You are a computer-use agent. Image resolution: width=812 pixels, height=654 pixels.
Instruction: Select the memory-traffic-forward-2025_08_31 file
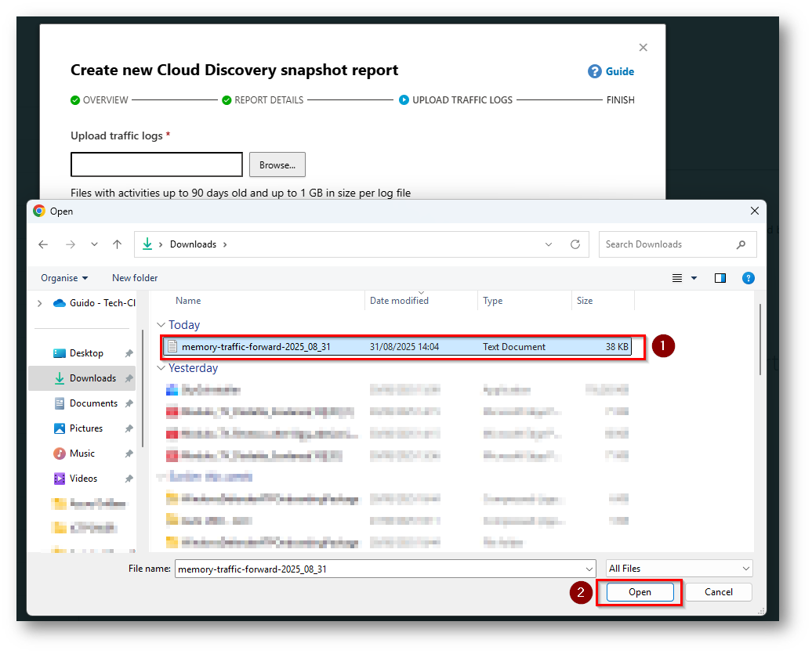256,347
